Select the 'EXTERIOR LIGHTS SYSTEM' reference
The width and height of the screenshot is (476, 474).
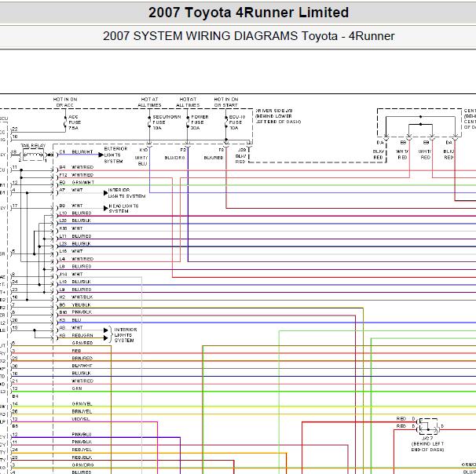pos(115,155)
